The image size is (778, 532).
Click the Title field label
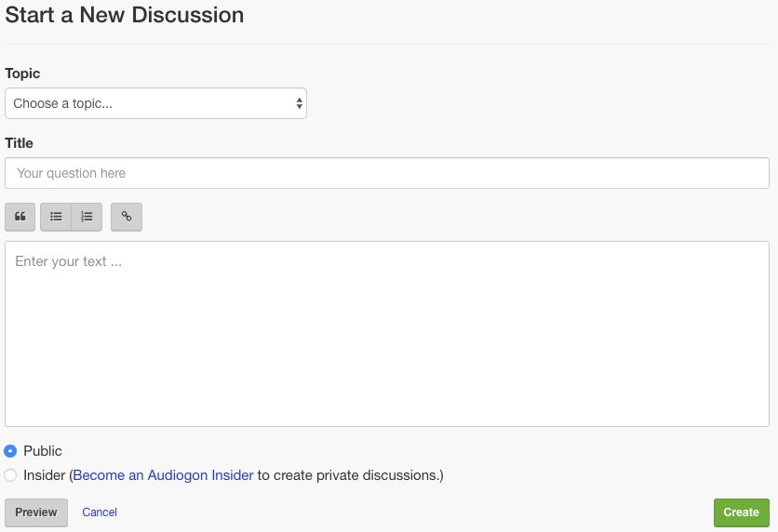click(x=19, y=143)
